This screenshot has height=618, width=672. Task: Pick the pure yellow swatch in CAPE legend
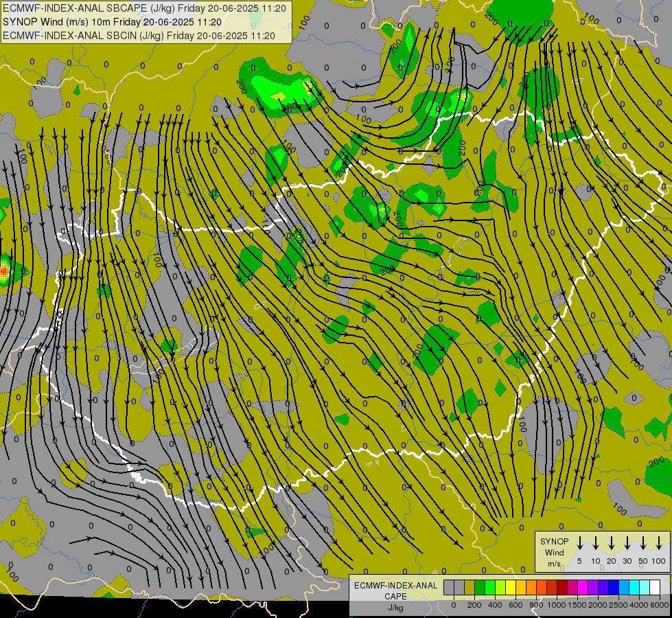point(511,587)
